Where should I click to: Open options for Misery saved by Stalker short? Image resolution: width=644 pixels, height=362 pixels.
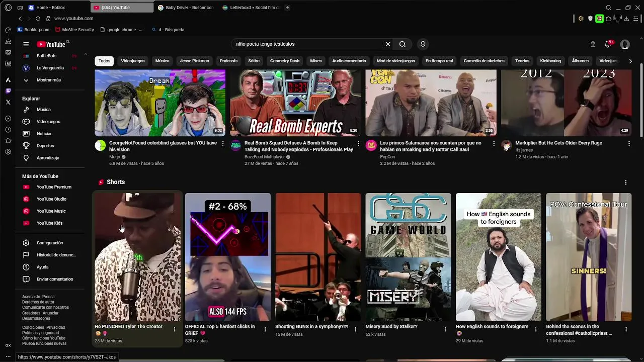click(445, 329)
